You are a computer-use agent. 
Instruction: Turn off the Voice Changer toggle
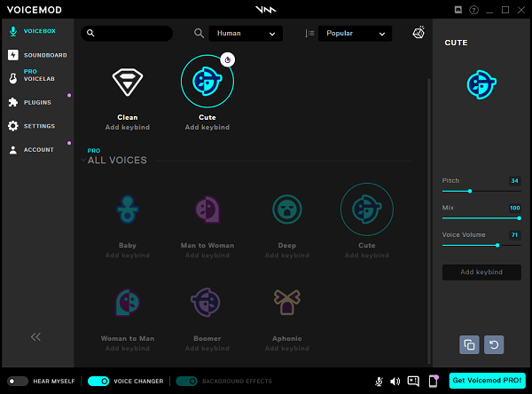pyautogui.click(x=98, y=381)
